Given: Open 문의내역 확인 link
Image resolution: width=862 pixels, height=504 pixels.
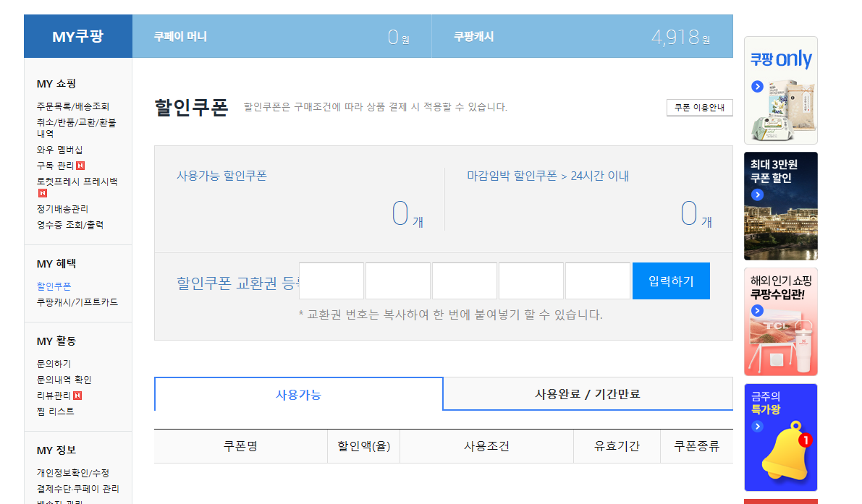Looking at the screenshot, I should pyautogui.click(x=64, y=380).
